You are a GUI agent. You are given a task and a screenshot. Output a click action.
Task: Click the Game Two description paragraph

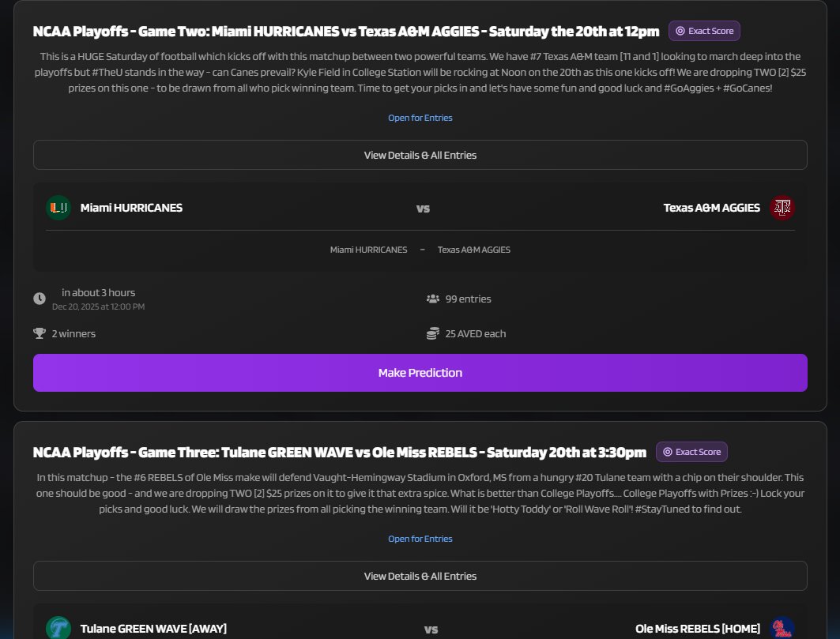click(x=420, y=73)
